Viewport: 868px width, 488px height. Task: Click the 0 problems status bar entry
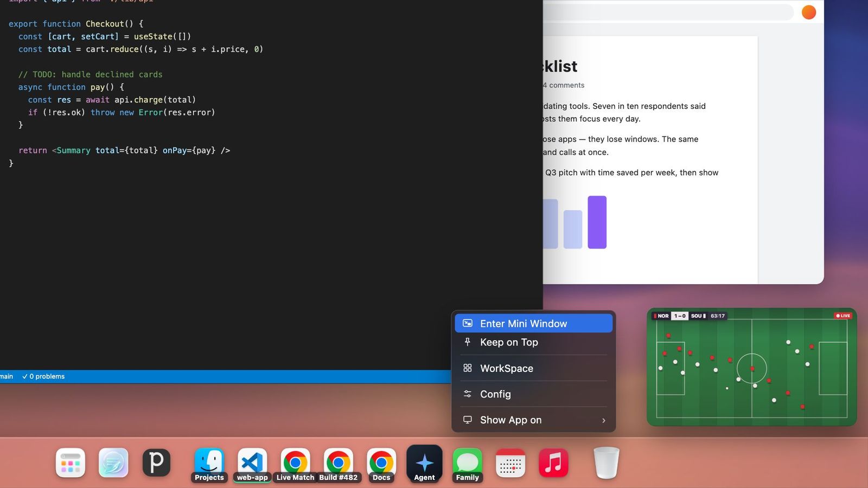point(43,376)
